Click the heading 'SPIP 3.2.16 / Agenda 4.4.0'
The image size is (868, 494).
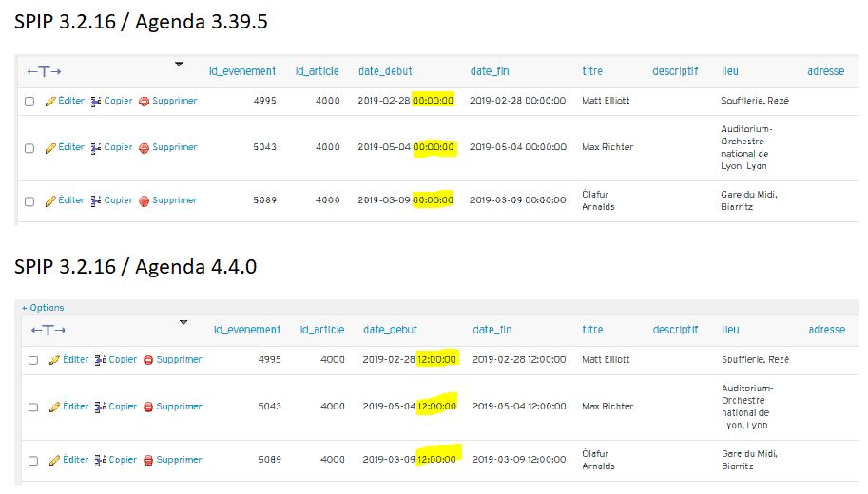point(136,267)
